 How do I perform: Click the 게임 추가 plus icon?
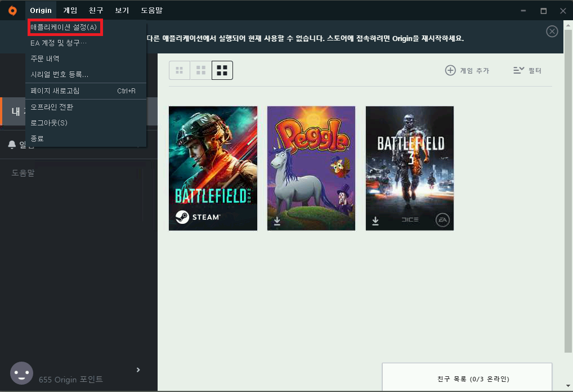click(450, 70)
